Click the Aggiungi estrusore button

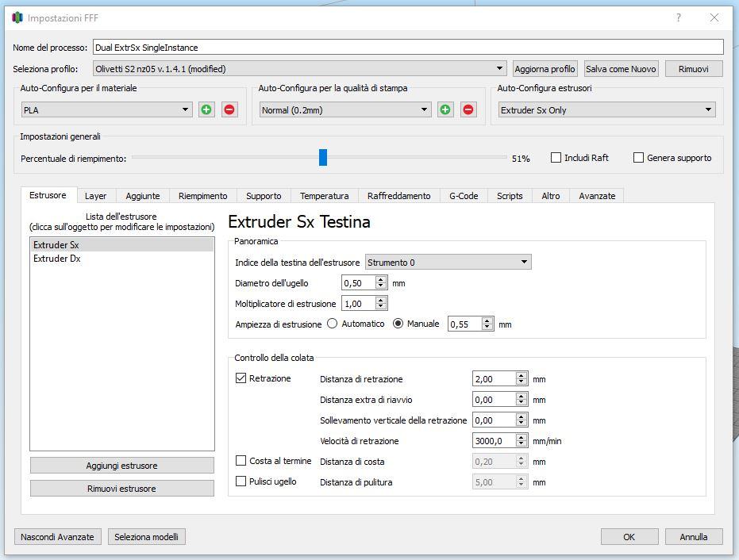pos(122,466)
